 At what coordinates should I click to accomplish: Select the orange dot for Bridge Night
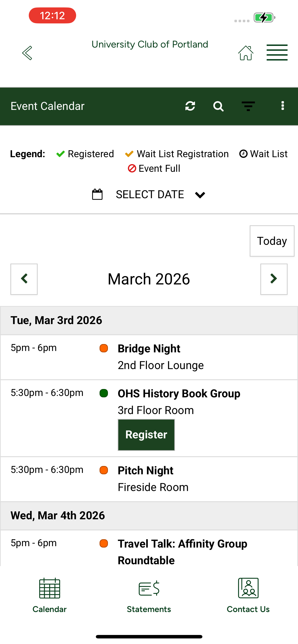coord(104,348)
